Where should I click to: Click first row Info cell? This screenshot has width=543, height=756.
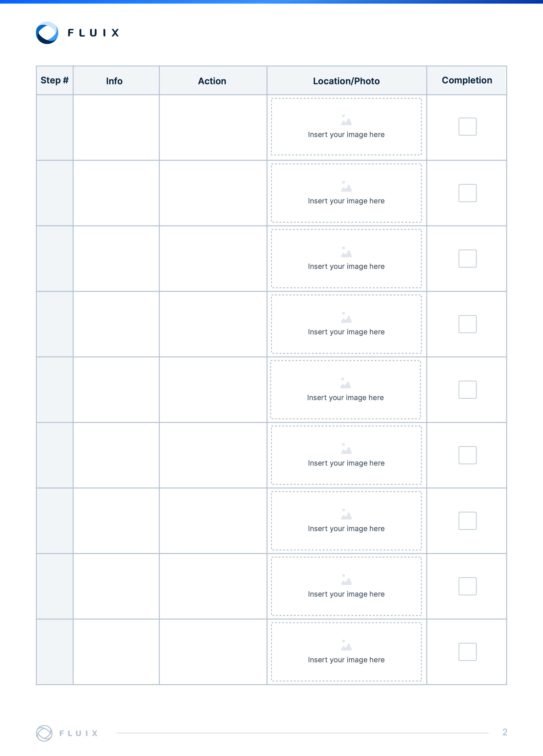click(116, 127)
